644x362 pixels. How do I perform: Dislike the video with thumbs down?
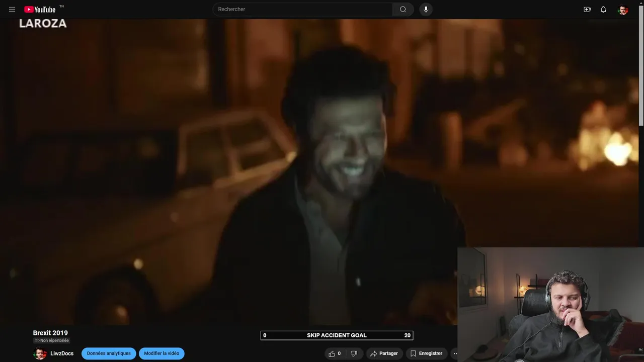[354, 353]
